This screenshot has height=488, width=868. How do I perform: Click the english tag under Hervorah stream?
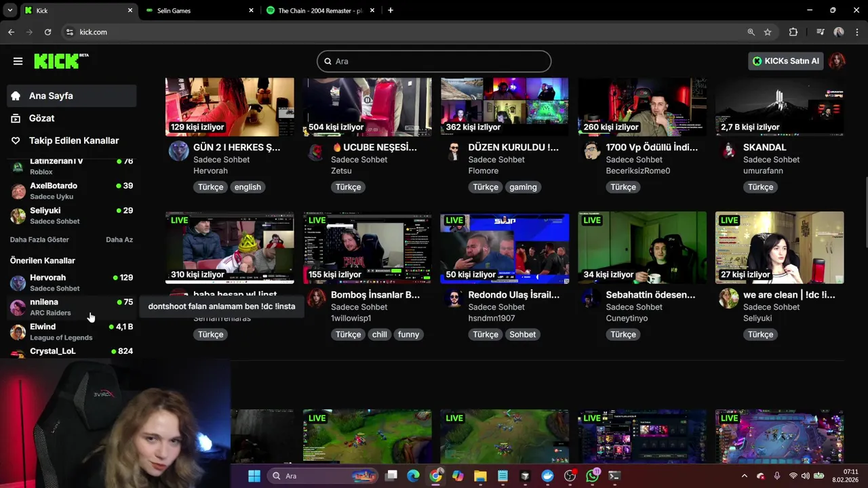(248, 187)
